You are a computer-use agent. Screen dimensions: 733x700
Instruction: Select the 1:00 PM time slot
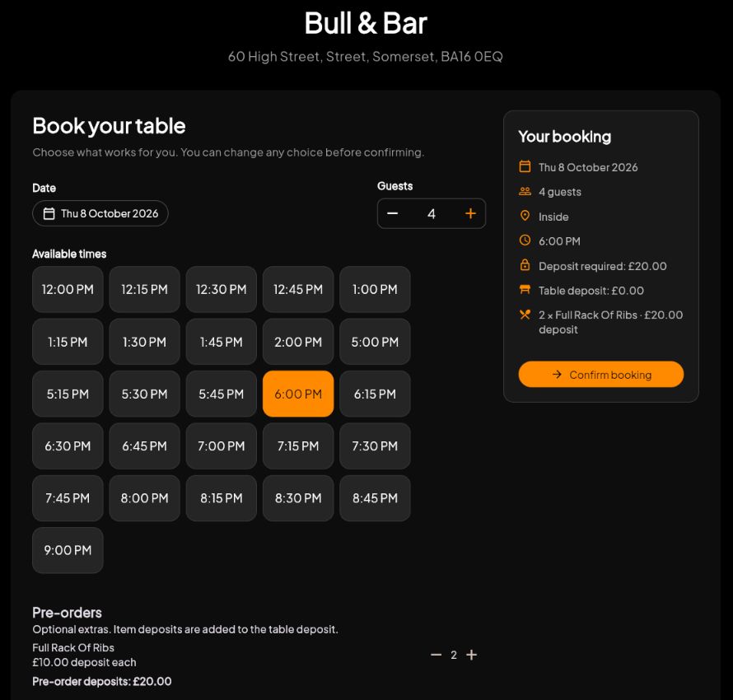pos(375,289)
